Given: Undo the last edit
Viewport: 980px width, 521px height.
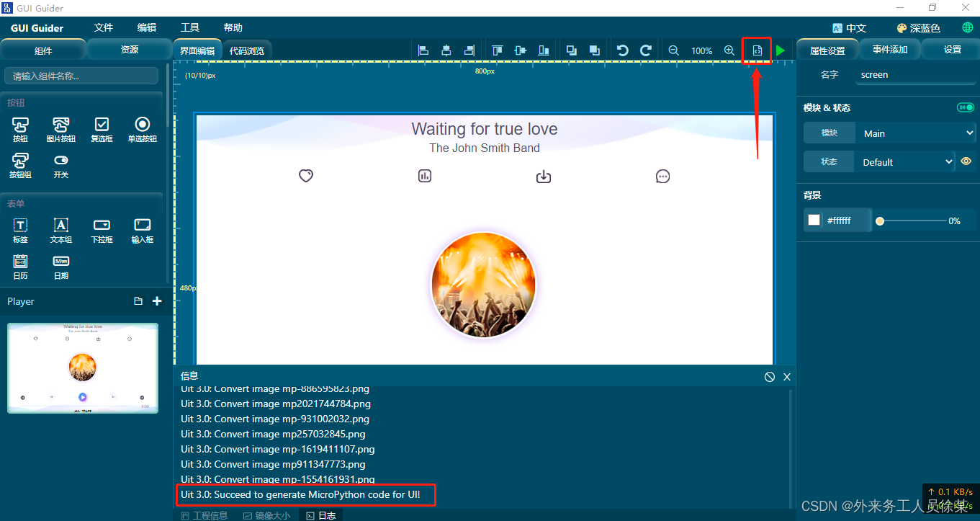Looking at the screenshot, I should [623, 50].
